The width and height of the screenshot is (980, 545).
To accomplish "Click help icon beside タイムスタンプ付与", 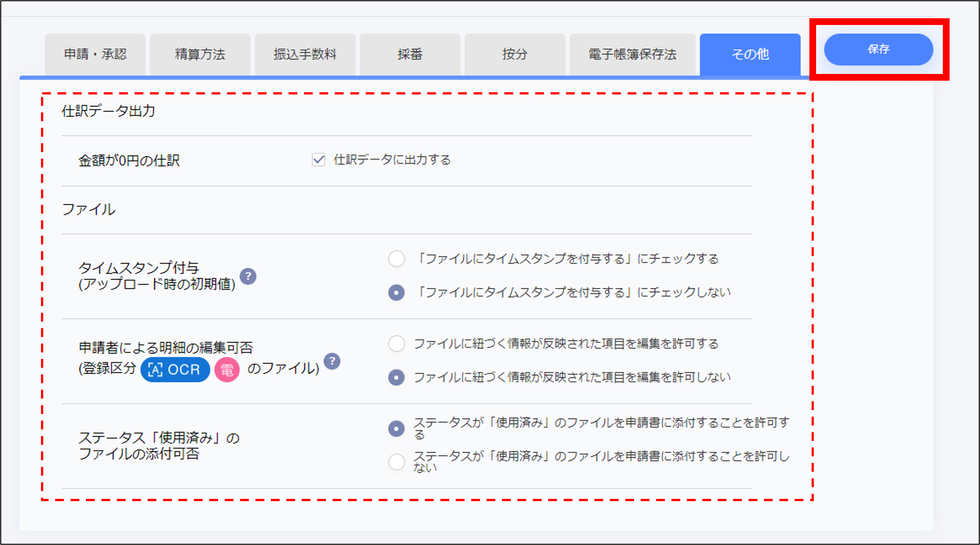I will 248,276.
